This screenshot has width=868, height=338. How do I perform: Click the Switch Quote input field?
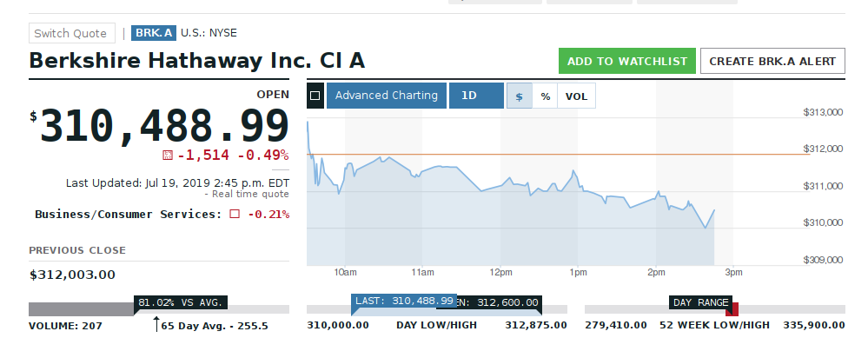pos(72,33)
